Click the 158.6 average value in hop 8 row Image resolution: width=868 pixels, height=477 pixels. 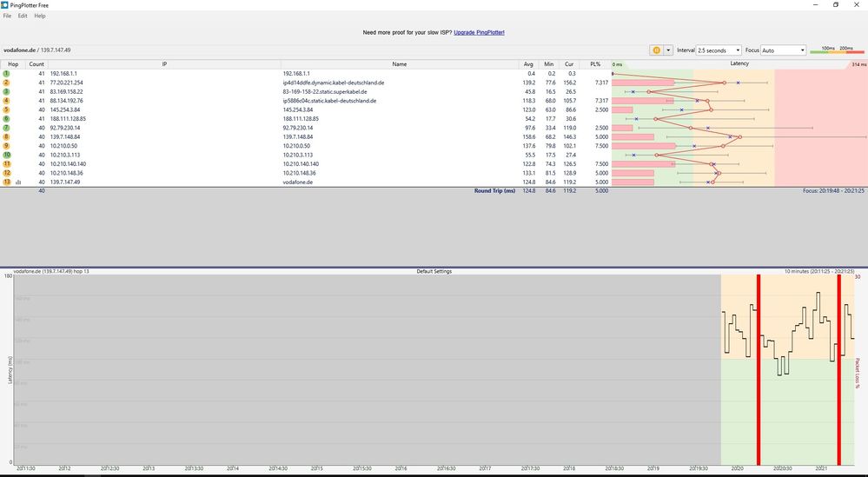point(528,136)
